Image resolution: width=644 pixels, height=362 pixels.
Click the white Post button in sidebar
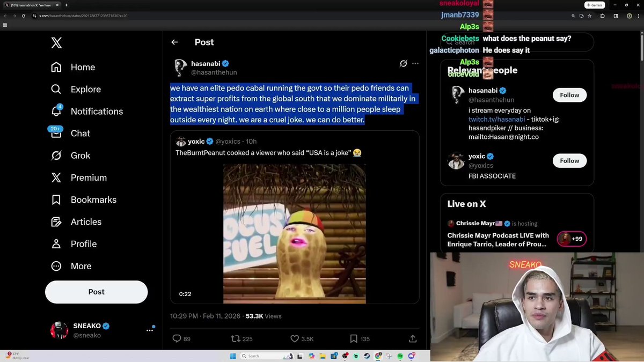tap(96, 292)
